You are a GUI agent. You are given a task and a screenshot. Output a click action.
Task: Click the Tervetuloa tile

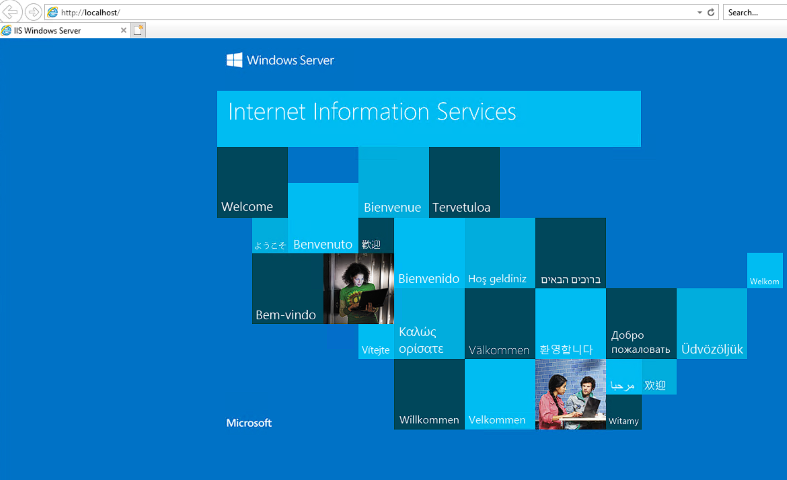(464, 182)
